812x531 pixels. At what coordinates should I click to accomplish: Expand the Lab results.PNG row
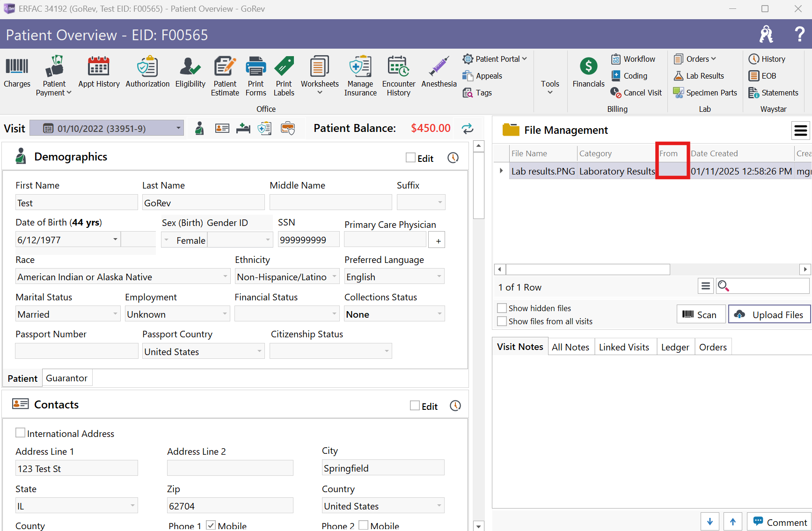pyautogui.click(x=501, y=171)
